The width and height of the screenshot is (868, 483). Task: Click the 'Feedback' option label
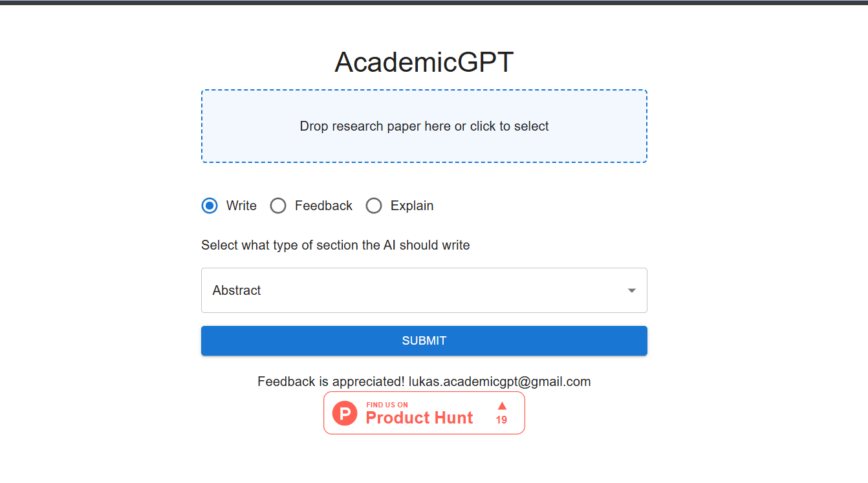coord(323,206)
